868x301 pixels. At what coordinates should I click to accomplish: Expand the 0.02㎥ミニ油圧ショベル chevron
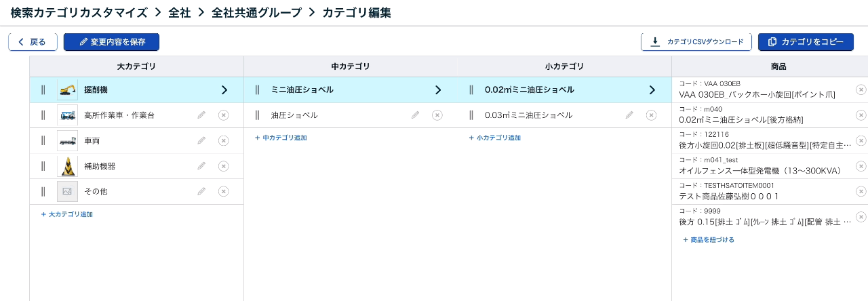[652, 89]
